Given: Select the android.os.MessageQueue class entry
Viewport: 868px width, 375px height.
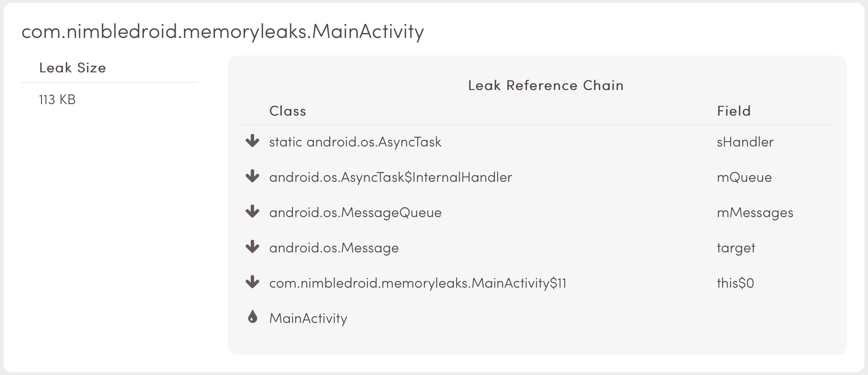Looking at the screenshot, I should tap(355, 213).
